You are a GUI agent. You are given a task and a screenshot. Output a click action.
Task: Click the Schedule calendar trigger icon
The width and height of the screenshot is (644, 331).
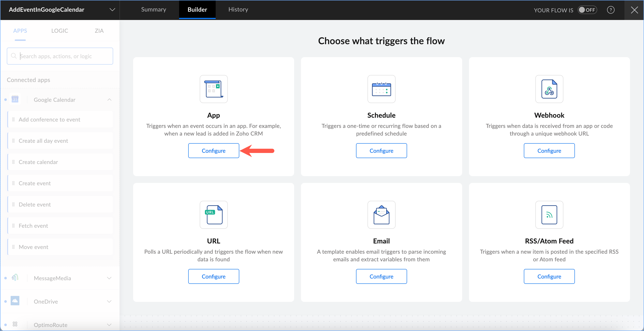pos(381,89)
